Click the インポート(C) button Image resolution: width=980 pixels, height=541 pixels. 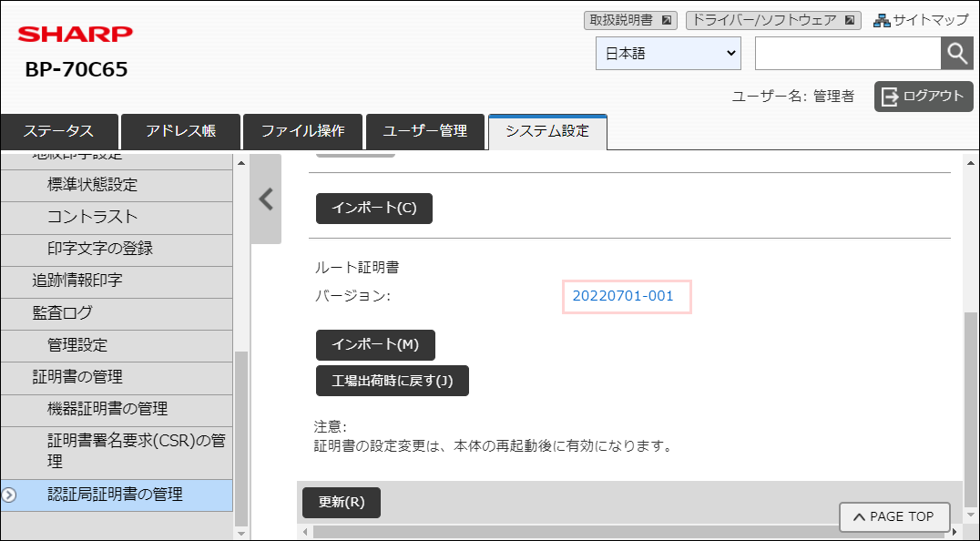click(x=373, y=208)
